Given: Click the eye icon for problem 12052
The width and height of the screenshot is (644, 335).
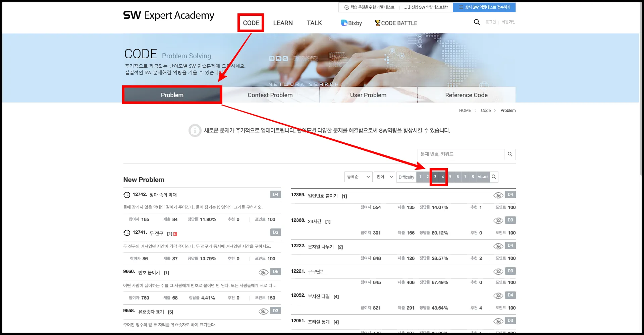Looking at the screenshot, I should click(x=498, y=296).
